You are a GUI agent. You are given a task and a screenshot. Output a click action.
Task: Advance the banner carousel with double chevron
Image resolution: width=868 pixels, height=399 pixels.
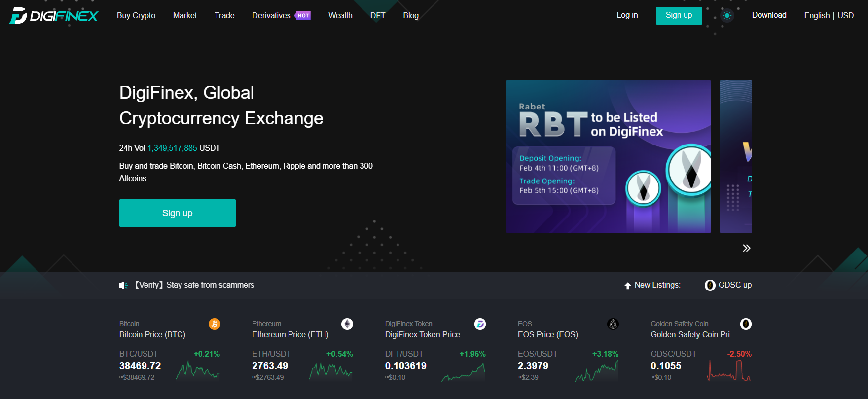[x=746, y=248]
